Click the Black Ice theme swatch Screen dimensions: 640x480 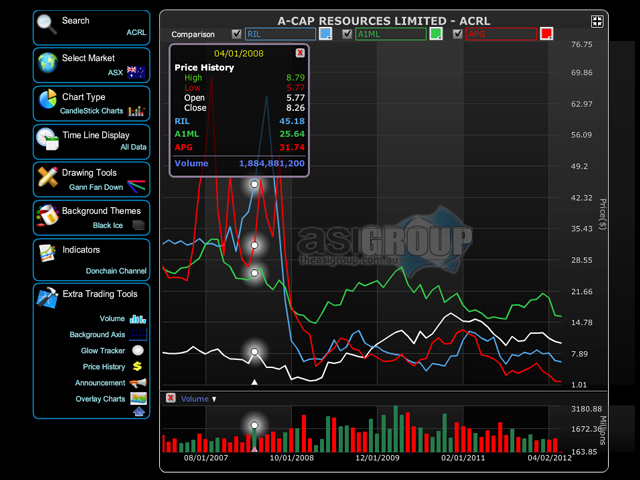(x=139, y=225)
